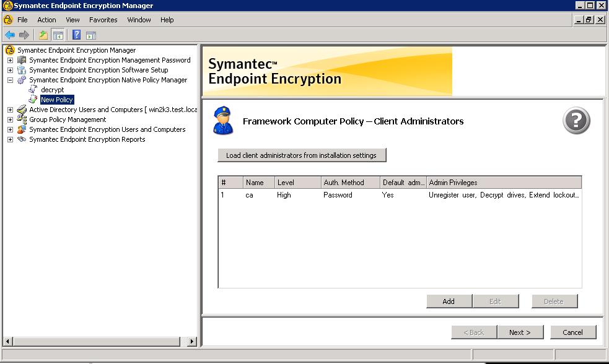
Task: Click the Forward arrow toolbar icon
Action: coord(24,35)
